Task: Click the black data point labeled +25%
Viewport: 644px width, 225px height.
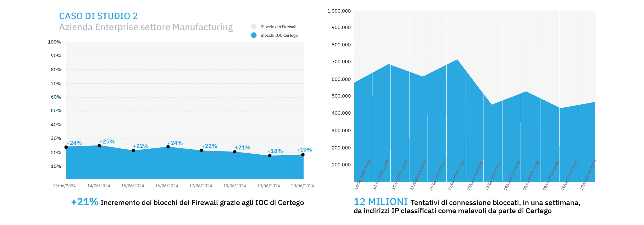Action: (x=99, y=146)
